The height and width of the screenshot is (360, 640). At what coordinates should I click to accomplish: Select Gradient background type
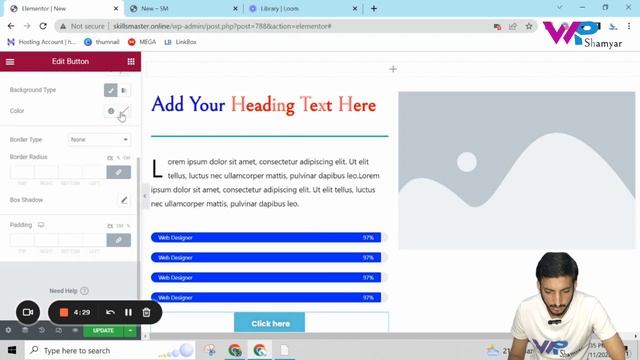pyautogui.click(x=124, y=90)
